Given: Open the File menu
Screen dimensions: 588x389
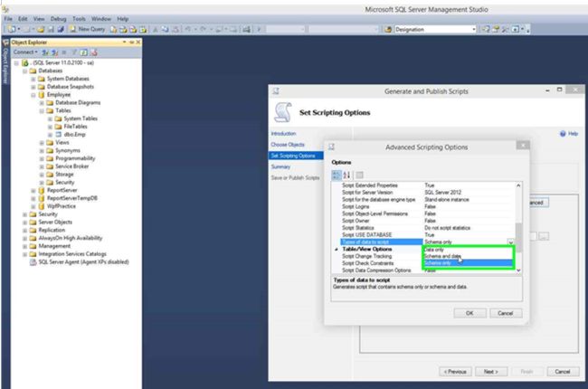Looking at the screenshot, I should [8, 19].
